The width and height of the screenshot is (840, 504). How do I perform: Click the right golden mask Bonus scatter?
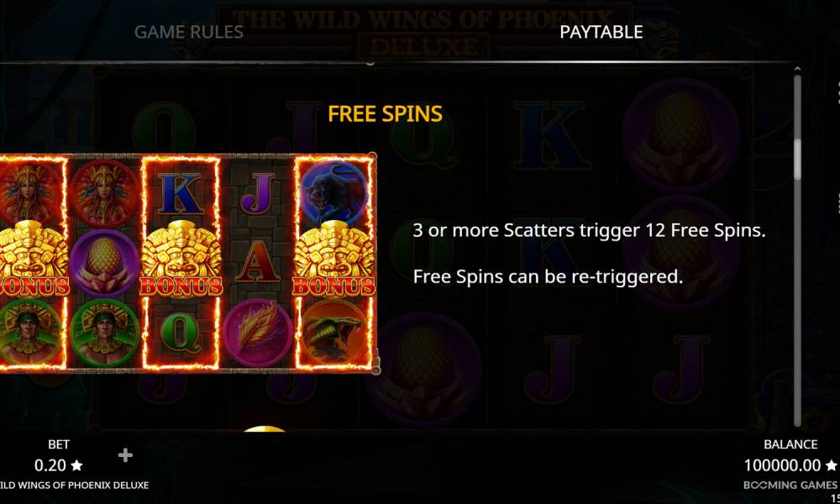[x=333, y=260]
